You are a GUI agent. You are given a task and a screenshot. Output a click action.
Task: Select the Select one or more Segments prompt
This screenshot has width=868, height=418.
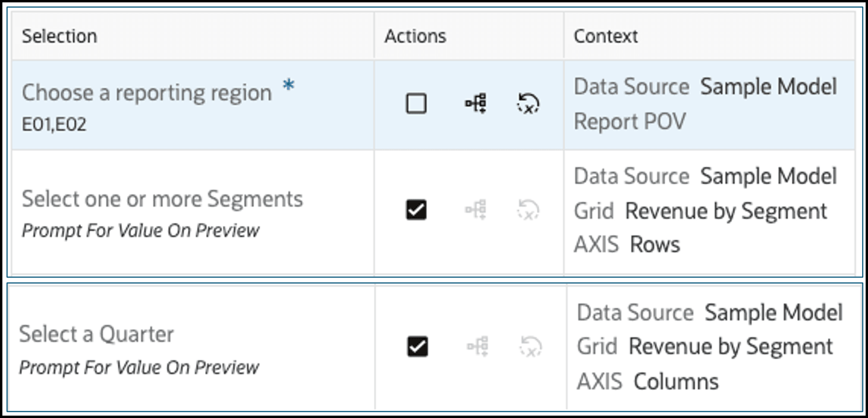pyautogui.click(x=162, y=199)
